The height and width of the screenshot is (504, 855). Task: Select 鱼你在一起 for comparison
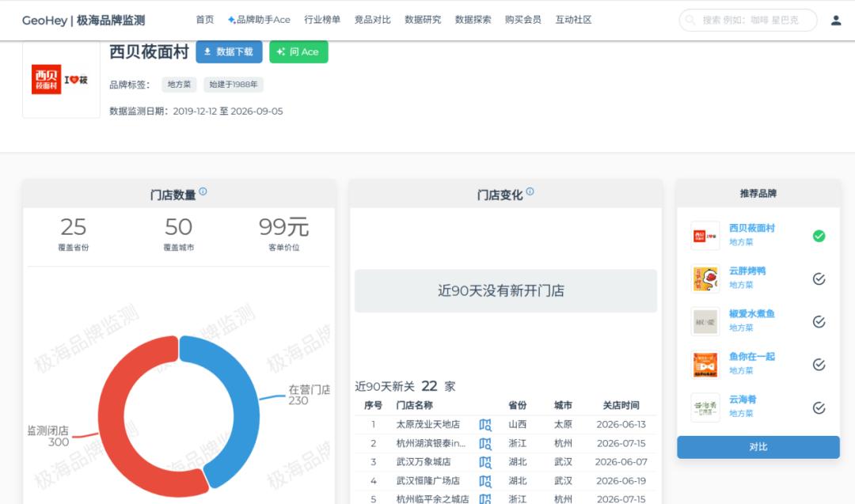(x=819, y=365)
